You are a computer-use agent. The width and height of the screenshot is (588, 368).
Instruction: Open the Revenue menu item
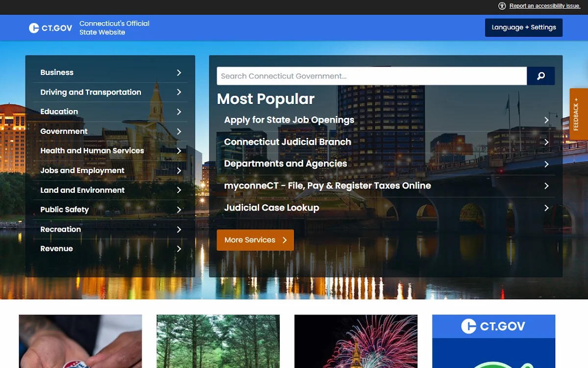110,249
